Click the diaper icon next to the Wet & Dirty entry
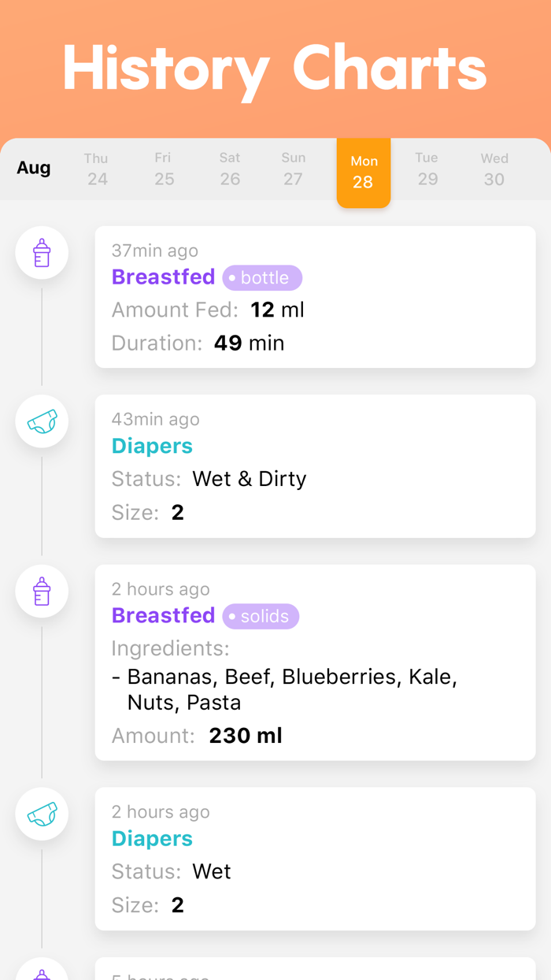Image resolution: width=551 pixels, height=980 pixels. click(42, 421)
